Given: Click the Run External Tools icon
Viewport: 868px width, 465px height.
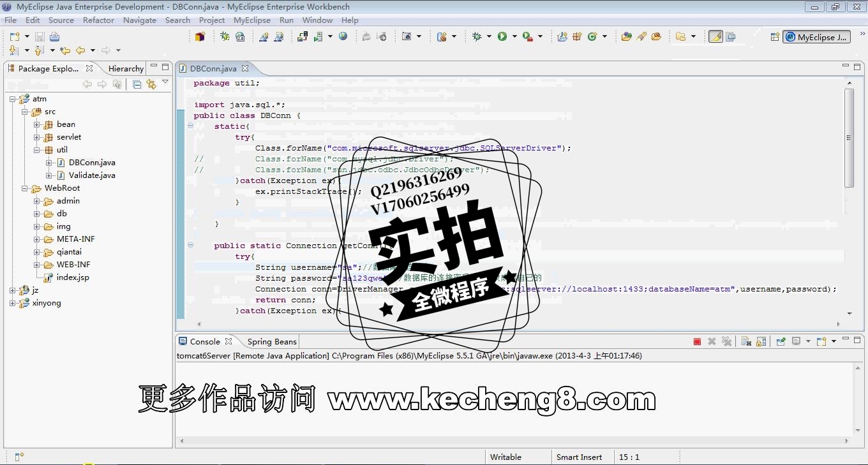Looking at the screenshot, I should point(527,37).
